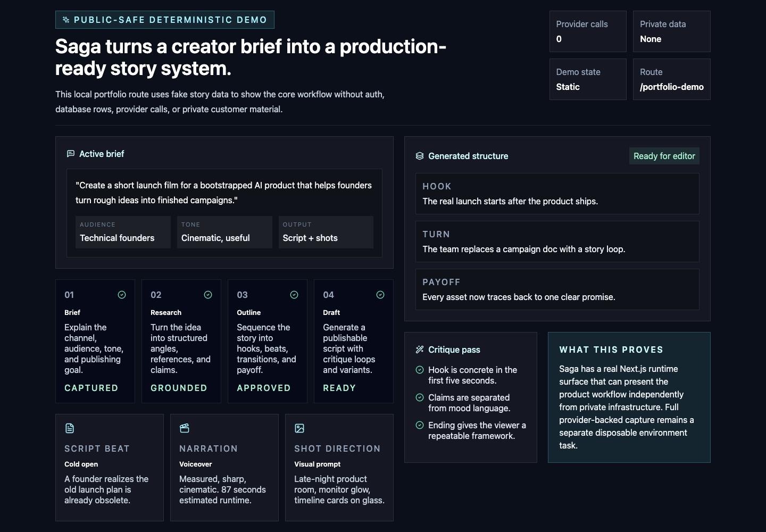Screen dimensions: 766x532
Task: Click the step number '04'
Action: (328, 295)
